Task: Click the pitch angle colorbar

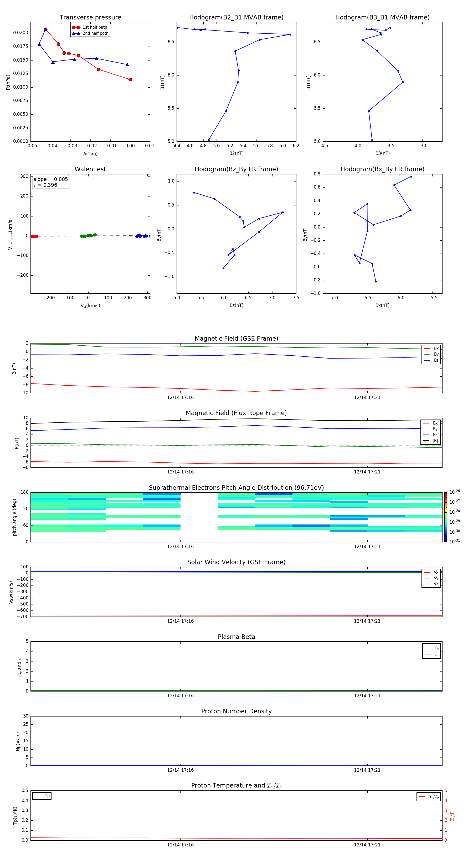Action: click(x=445, y=517)
